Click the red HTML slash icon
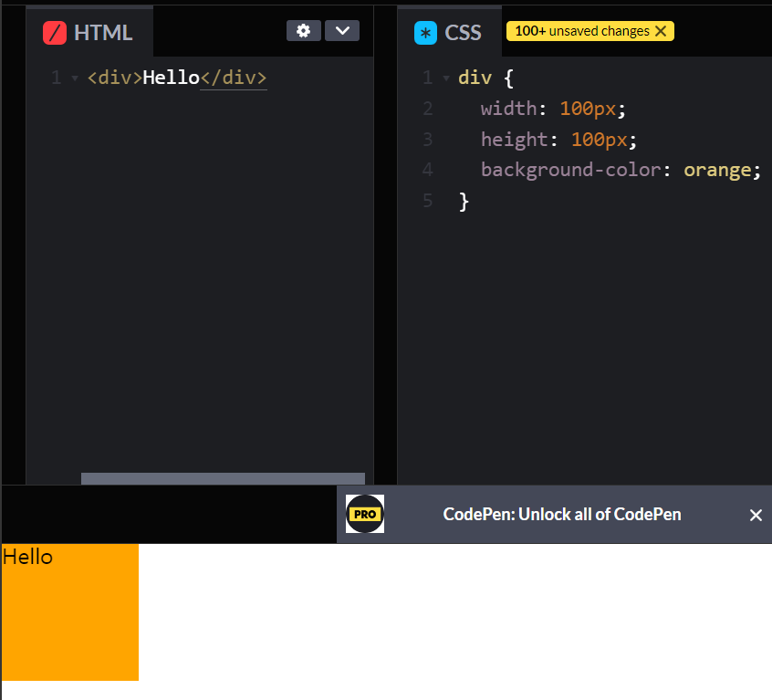 (x=55, y=33)
